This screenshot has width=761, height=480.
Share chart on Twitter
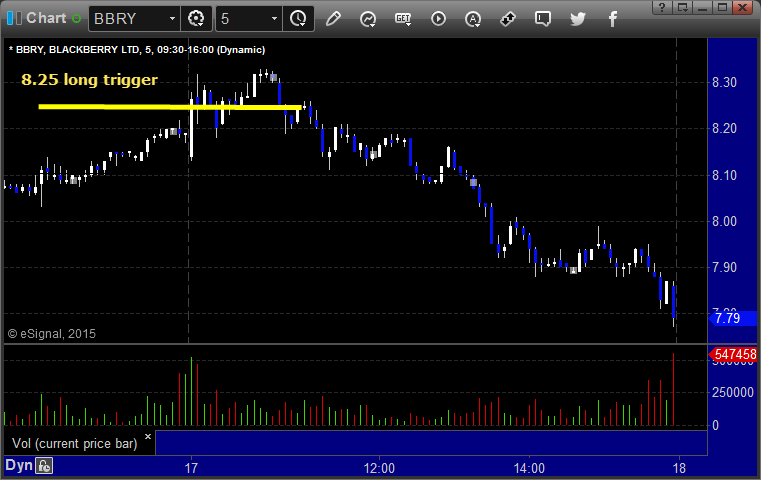[578, 19]
